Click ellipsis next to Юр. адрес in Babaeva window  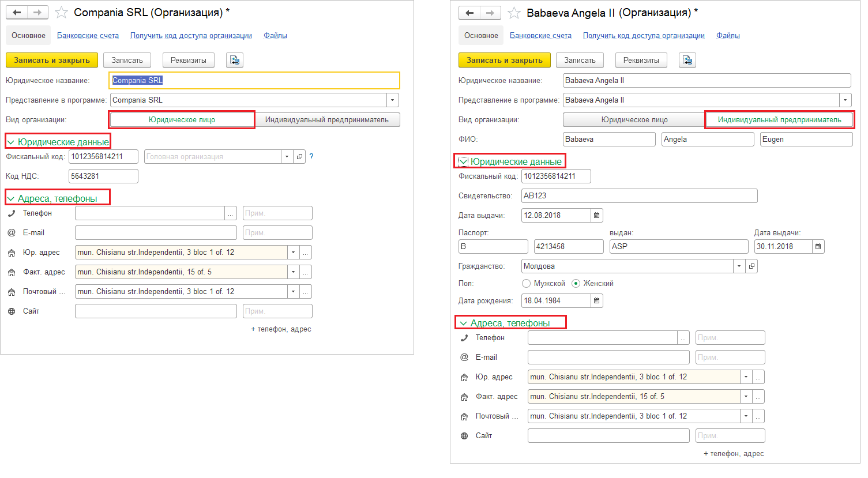(758, 377)
